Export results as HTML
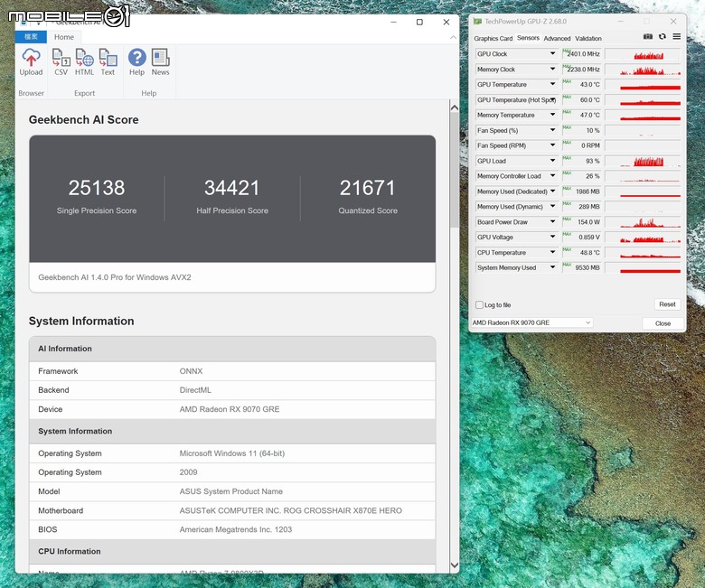This screenshot has width=705, height=588. (84, 62)
